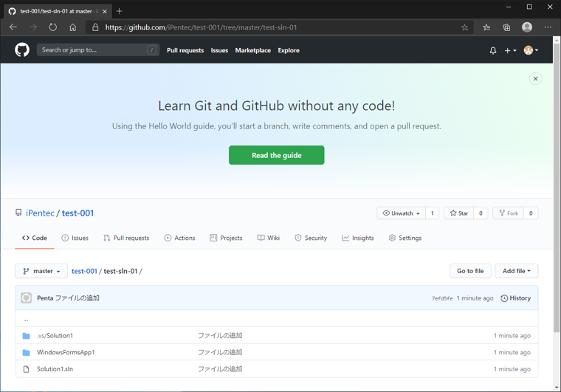Screen dimensions: 561x392
Task: Expand the Add file dropdown
Action: [x=516, y=271]
